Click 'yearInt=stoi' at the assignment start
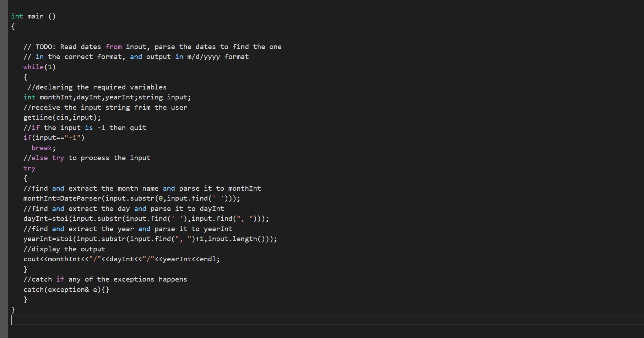The width and height of the screenshot is (644, 338). click(48, 239)
